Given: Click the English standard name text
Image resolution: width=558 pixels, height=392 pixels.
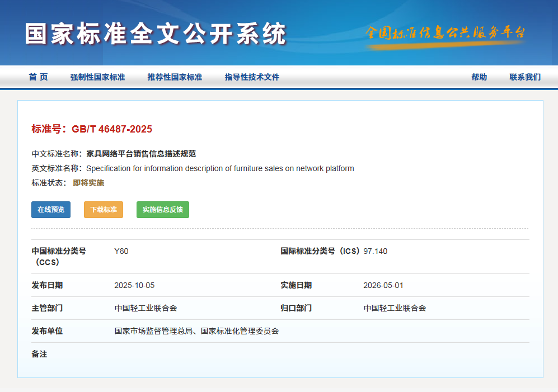Looking at the screenshot, I should coord(220,168).
